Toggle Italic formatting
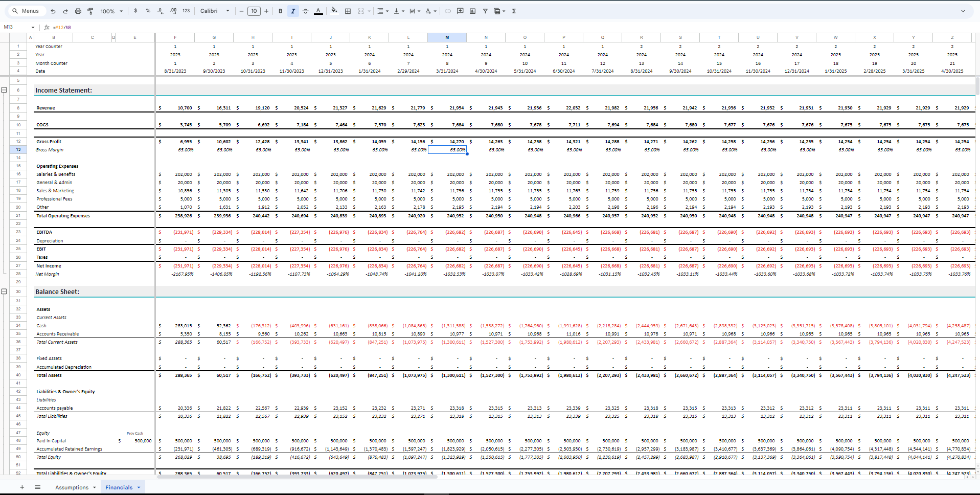Screen dimensions: 980x495 293,11
